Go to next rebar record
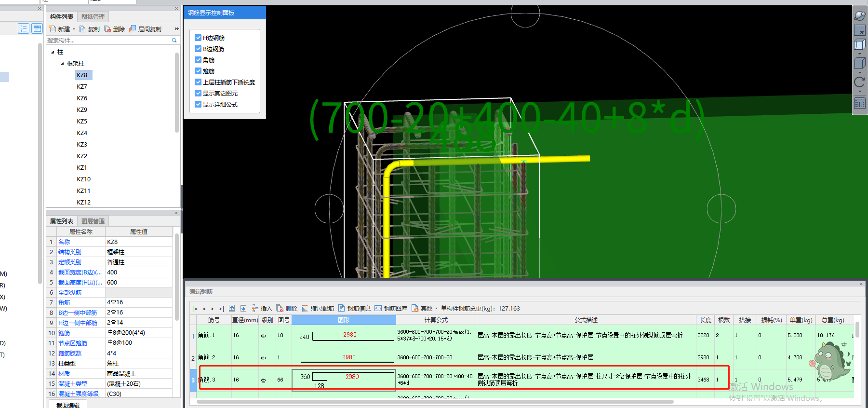Viewport: 868px width, 408px height. pos(212,309)
